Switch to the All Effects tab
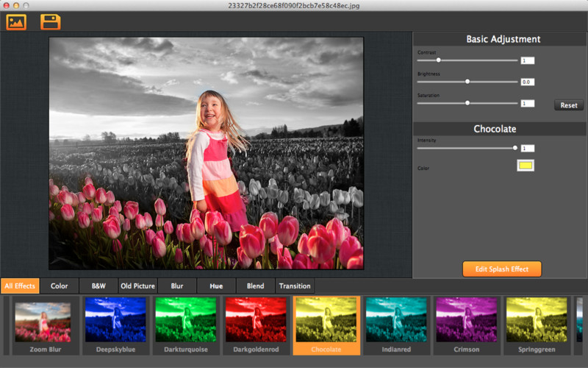This screenshot has width=588, height=368. pos(20,286)
